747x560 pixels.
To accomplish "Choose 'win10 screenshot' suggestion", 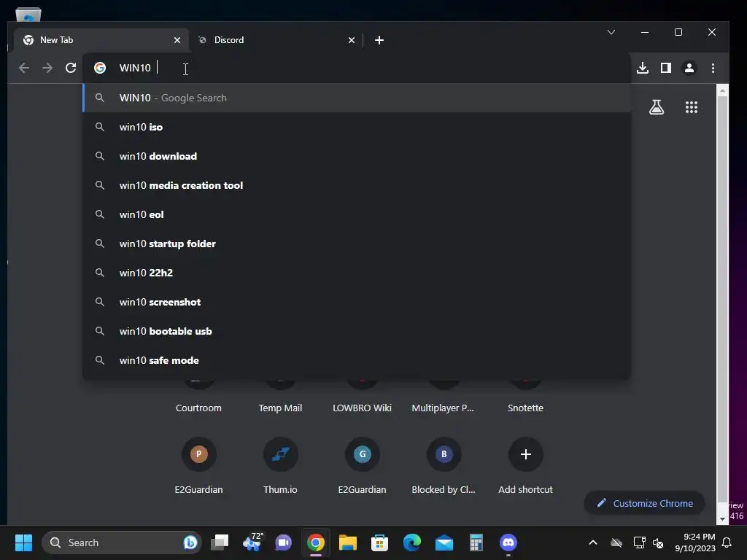I will [x=356, y=302].
